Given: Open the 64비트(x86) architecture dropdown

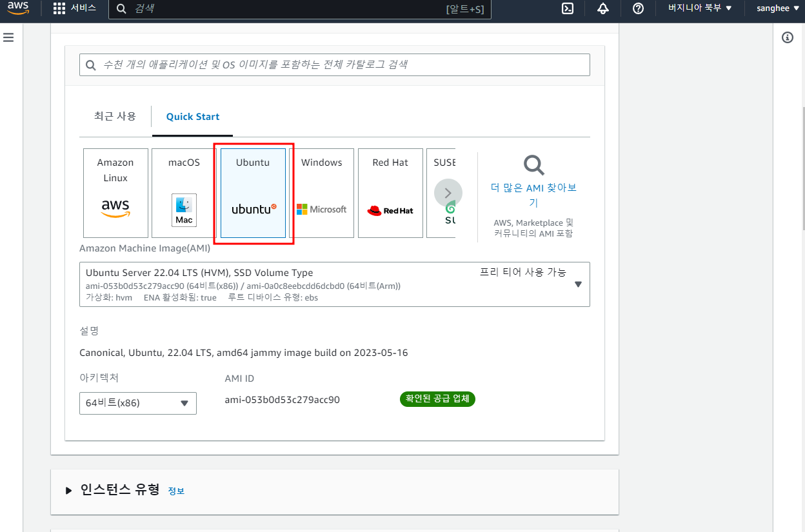Looking at the screenshot, I should tap(138, 403).
